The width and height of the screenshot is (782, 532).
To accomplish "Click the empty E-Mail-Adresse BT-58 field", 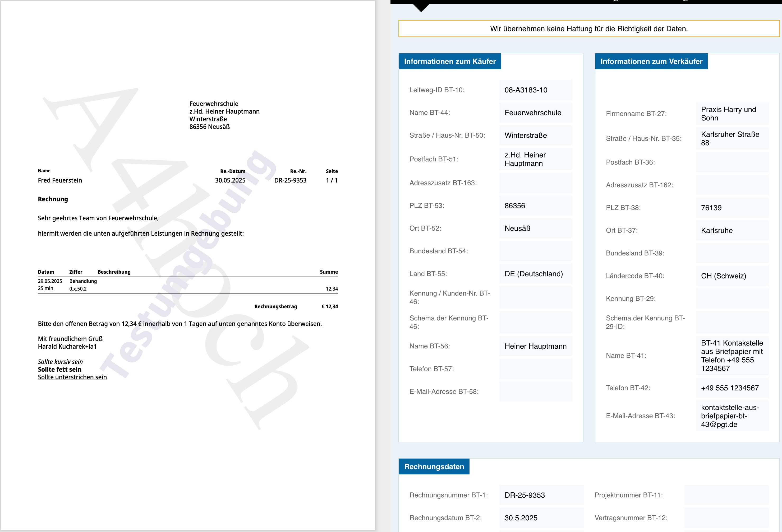I will 536,391.
